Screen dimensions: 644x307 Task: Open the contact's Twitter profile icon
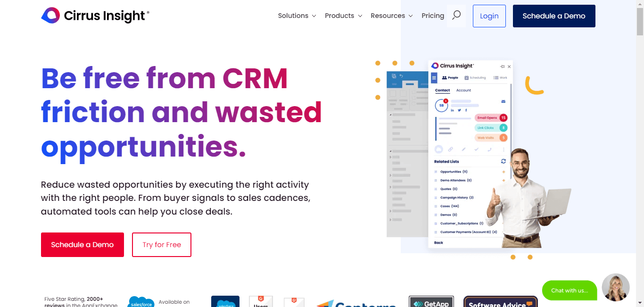(459, 110)
